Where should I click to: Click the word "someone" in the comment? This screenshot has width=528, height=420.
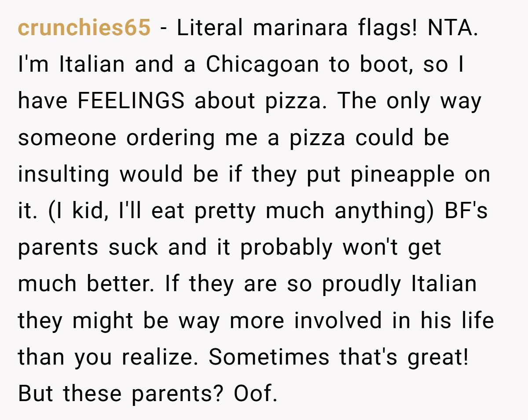[66, 138]
